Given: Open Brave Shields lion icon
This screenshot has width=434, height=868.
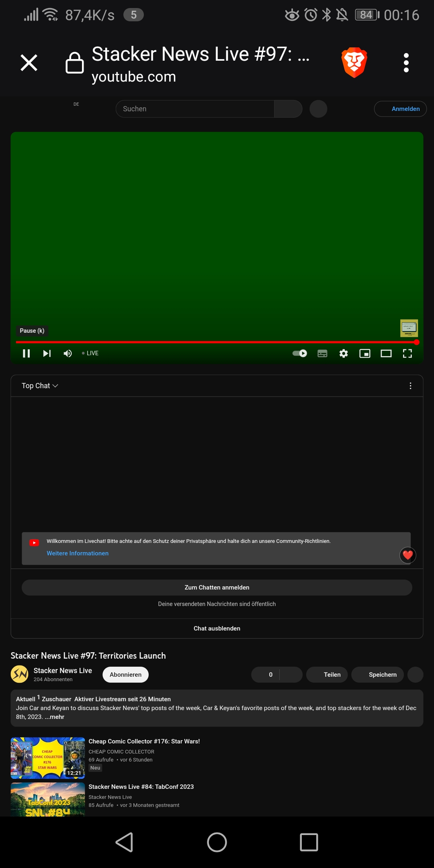Looking at the screenshot, I should pos(354,63).
